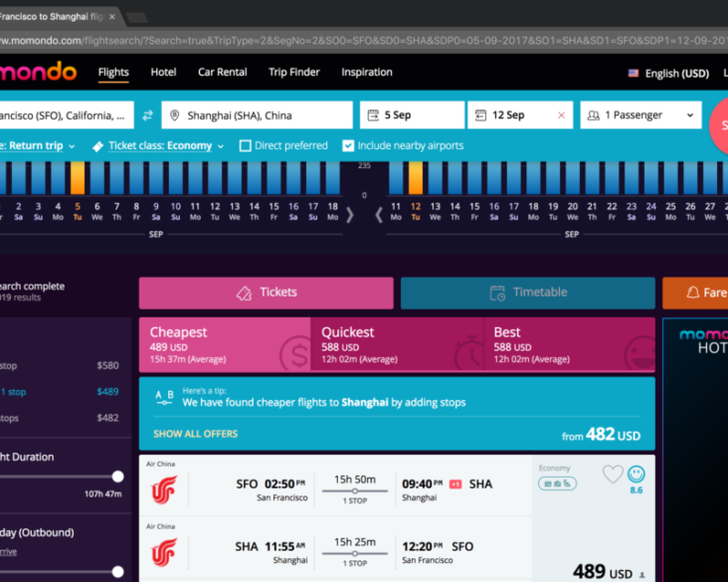Click person icon next to 489 USD
The width and height of the screenshot is (728, 582).
pos(642,575)
